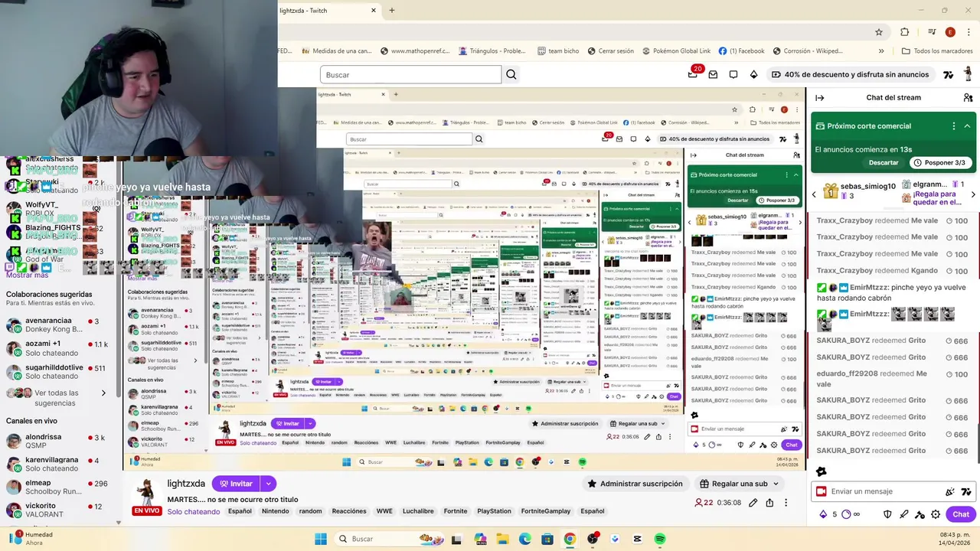Click Administrar suscripción button
Viewport: 980px width, 551px height.
(635, 484)
